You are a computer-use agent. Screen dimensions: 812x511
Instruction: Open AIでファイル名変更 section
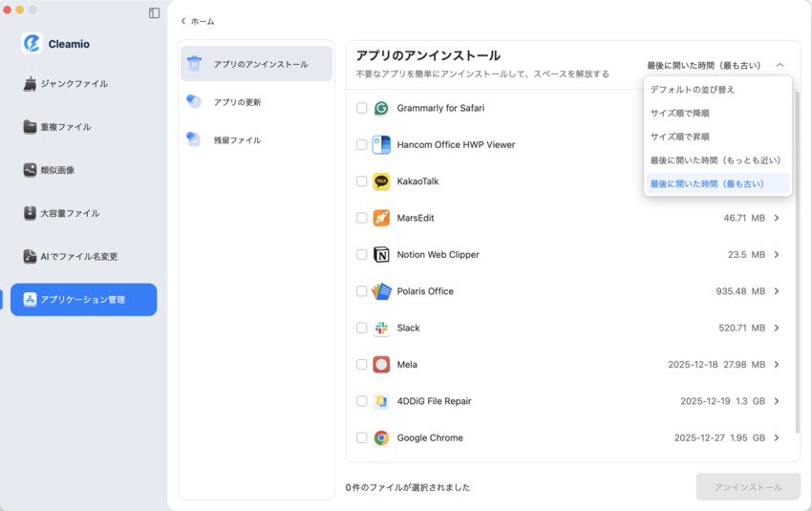(x=83, y=256)
